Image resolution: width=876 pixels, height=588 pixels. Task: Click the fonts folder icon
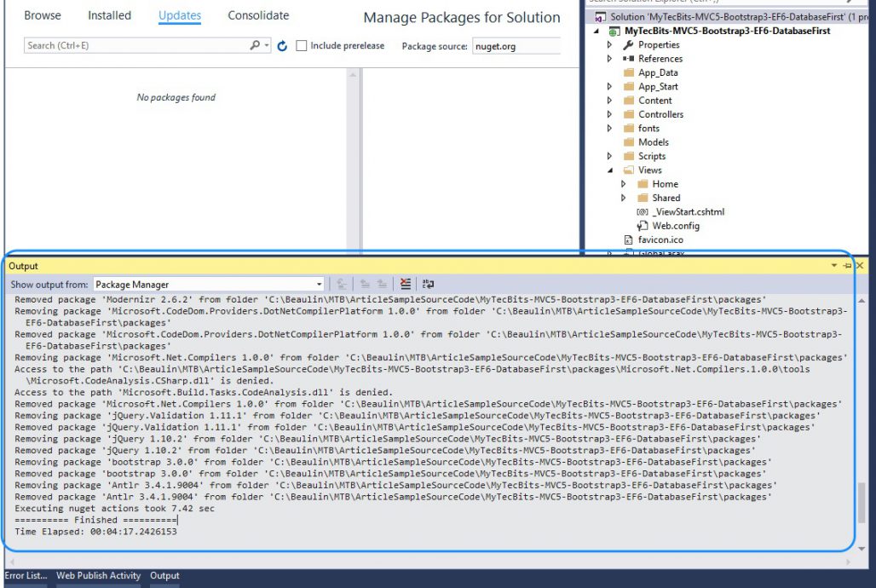(x=629, y=128)
